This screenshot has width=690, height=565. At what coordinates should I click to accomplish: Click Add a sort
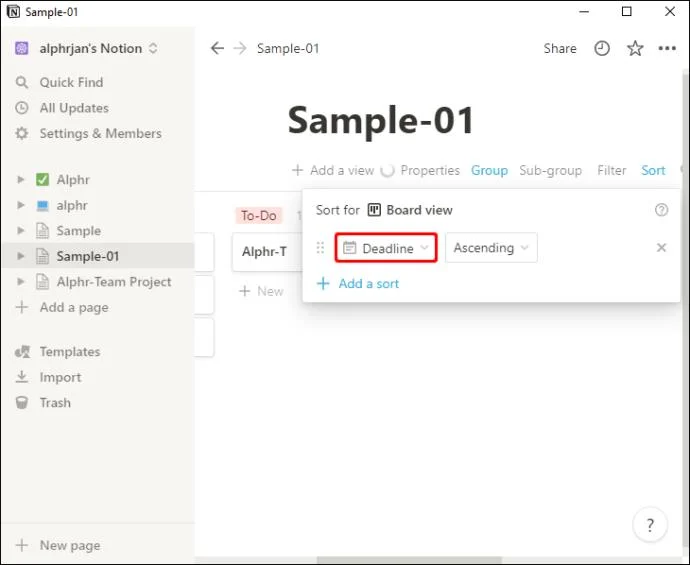pyautogui.click(x=358, y=283)
